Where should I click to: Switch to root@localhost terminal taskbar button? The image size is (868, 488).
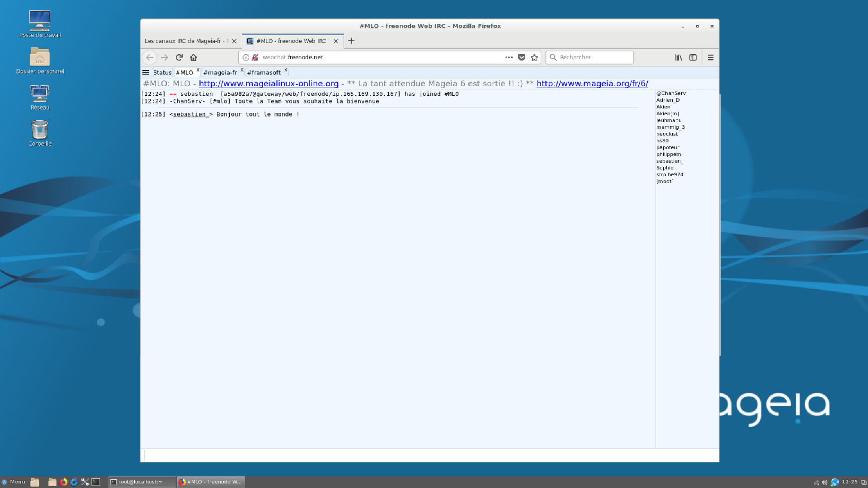[x=142, y=482]
